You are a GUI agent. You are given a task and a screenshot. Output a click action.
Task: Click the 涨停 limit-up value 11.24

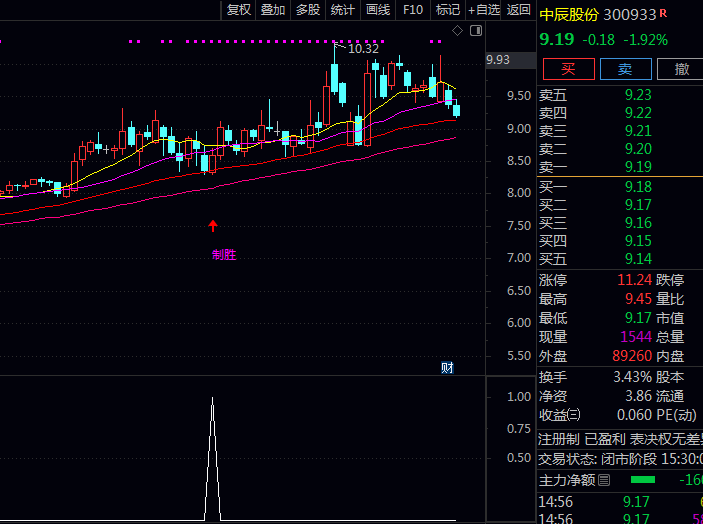pyautogui.click(x=634, y=280)
